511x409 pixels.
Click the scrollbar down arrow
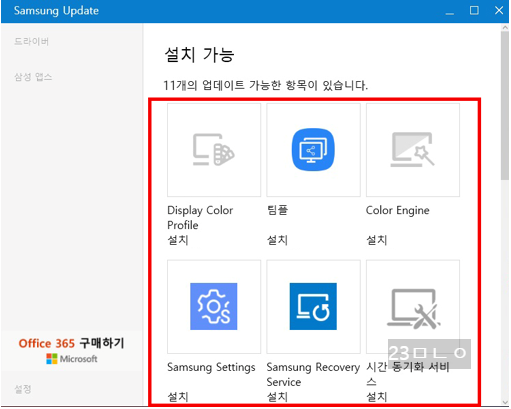505,403
